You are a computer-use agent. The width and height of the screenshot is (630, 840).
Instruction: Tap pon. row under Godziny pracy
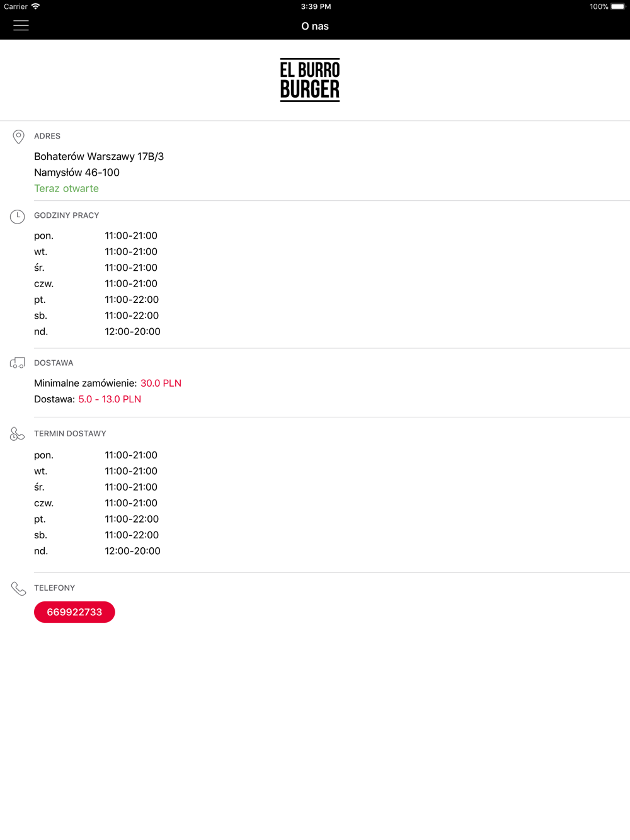96,236
